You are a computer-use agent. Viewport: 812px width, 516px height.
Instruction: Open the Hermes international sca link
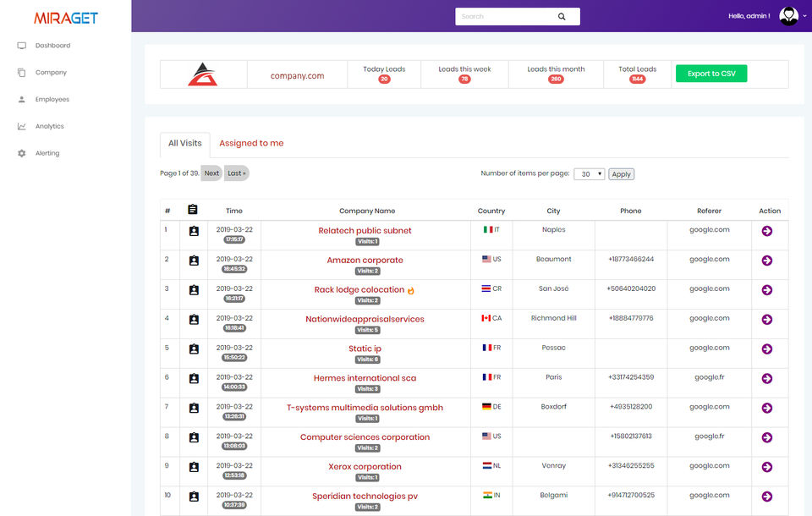coord(365,378)
